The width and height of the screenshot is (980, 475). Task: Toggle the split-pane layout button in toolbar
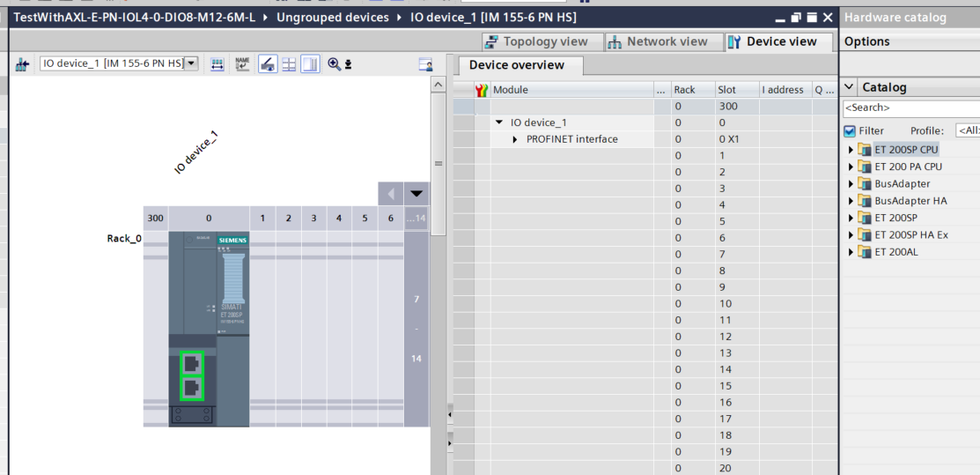click(310, 64)
